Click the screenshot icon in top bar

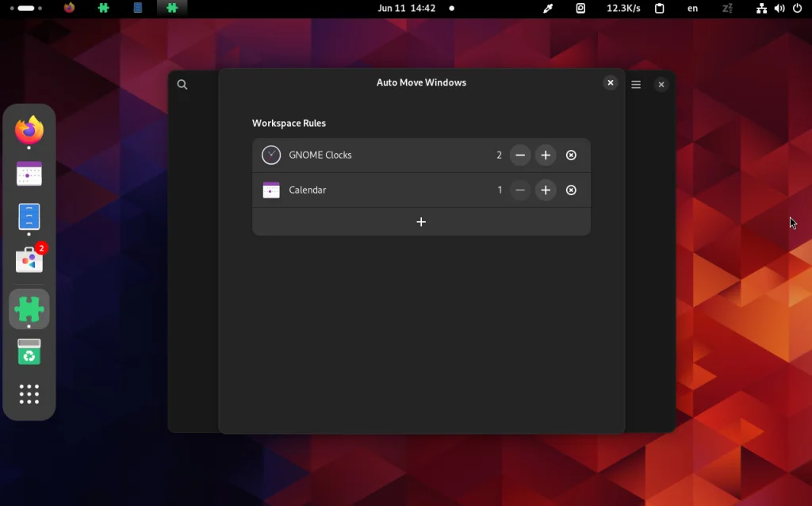click(x=581, y=9)
